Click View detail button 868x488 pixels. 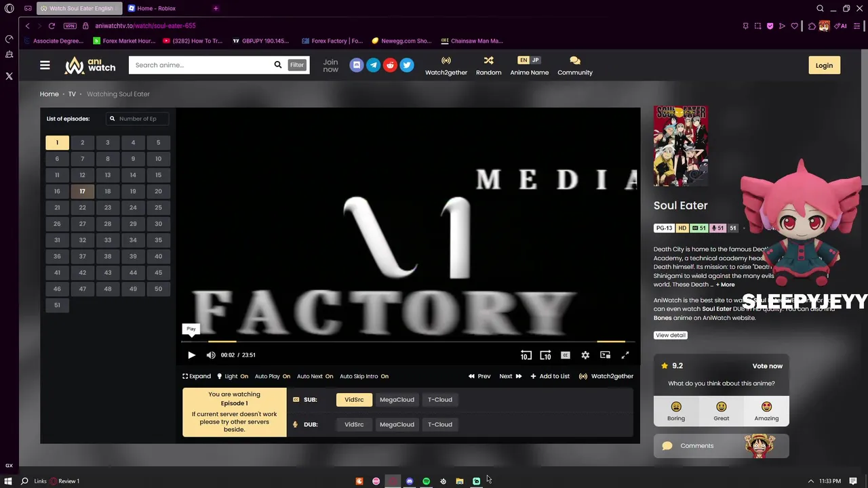click(x=671, y=335)
